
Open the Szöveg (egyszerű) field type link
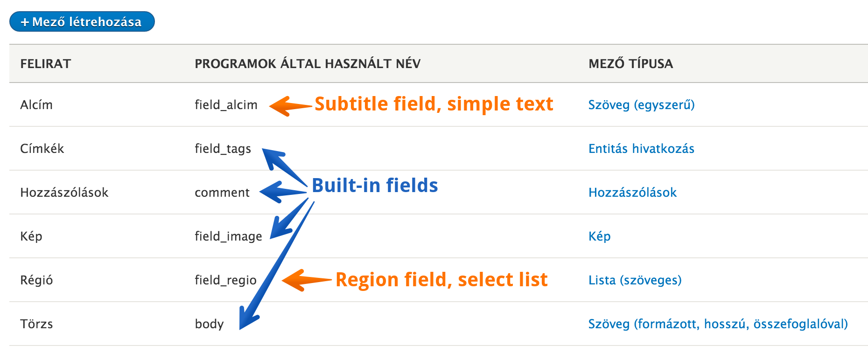point(641,105)
